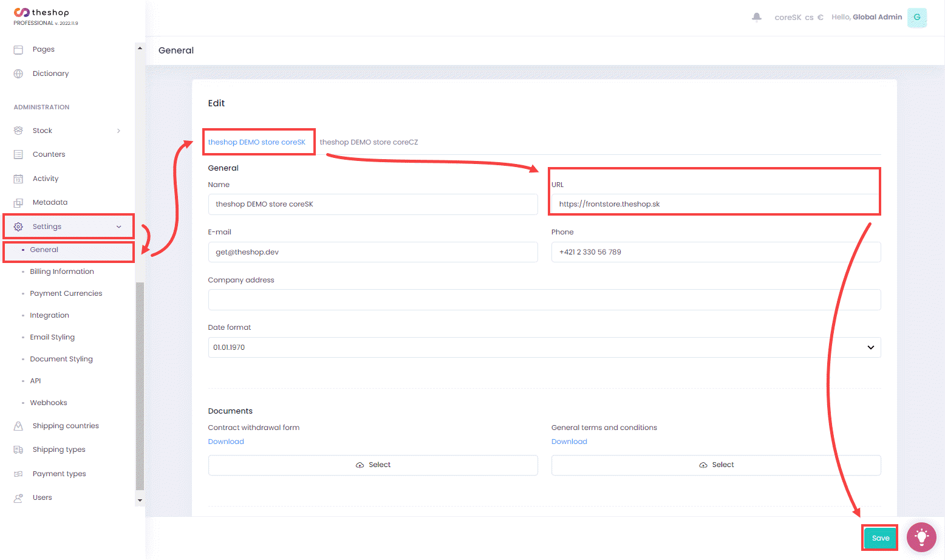This screenshot has height=560, width=945.
Task: Click the E-mail input field
Action: pos(373,252)
